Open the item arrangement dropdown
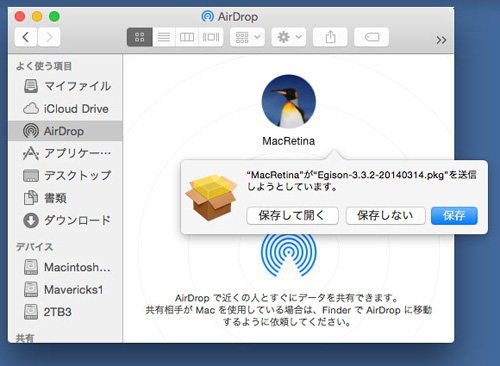Viewport: 500px width, 366px height. pos(247,37)
